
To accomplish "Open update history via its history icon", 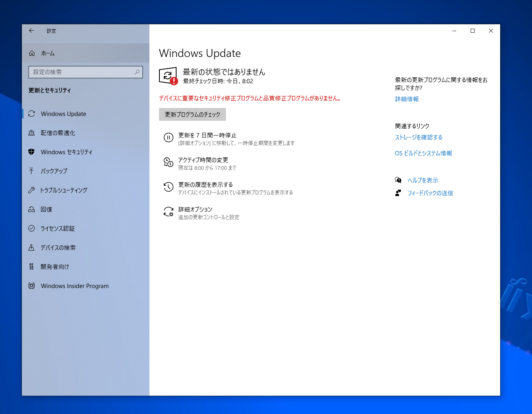I will pos(169,187).
